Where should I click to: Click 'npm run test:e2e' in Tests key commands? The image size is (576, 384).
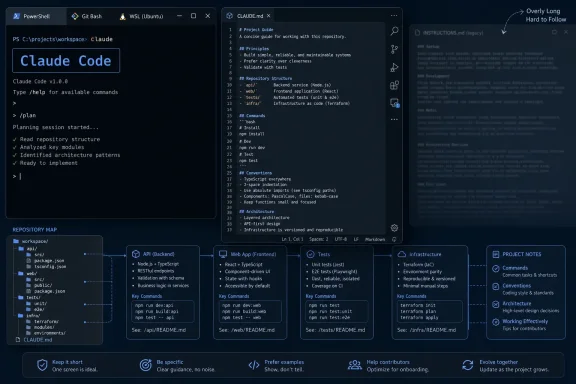pos(329,317)
